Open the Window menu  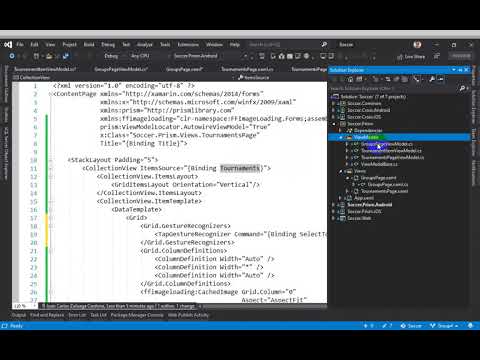(214, 44)
